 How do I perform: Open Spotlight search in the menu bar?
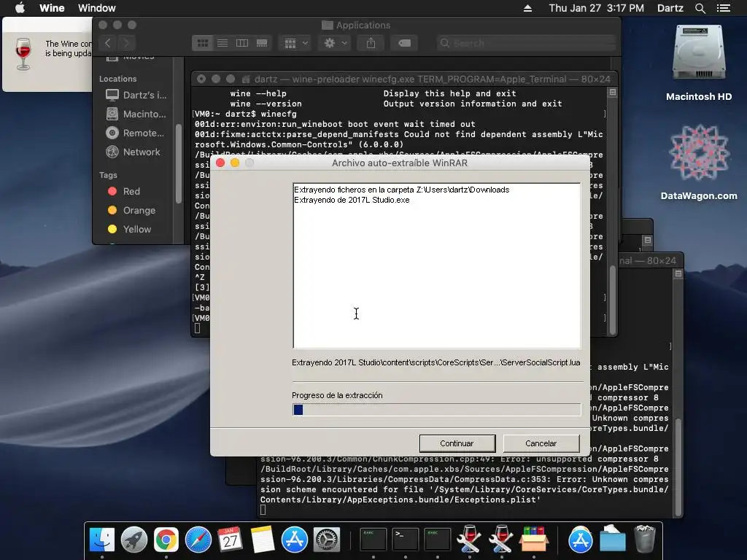pyautogui.click(x=700, y=8)
